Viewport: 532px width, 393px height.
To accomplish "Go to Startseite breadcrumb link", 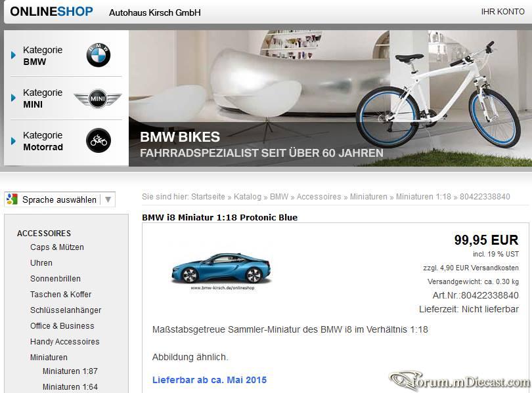I will pyautogui.click(x=208, y=197).
